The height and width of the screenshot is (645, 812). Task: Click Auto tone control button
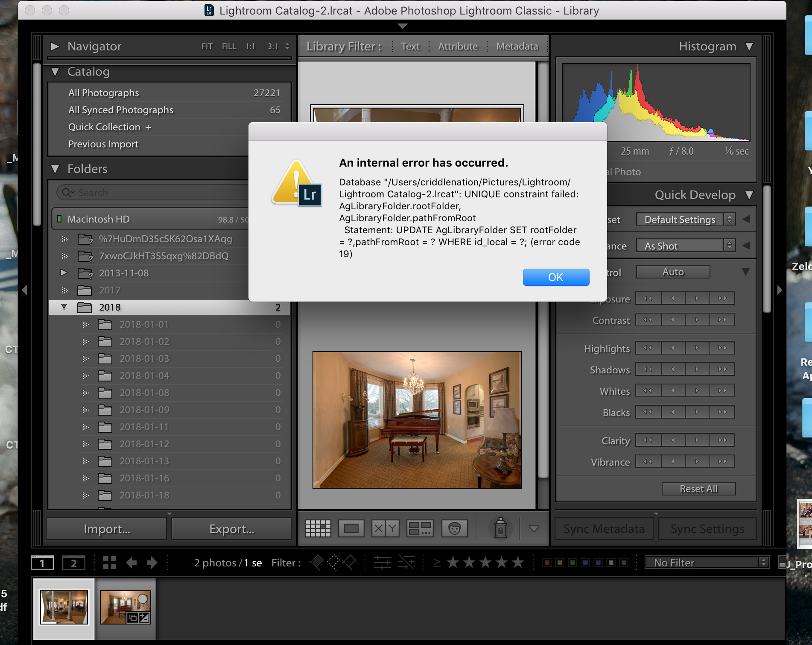point(673,272)
